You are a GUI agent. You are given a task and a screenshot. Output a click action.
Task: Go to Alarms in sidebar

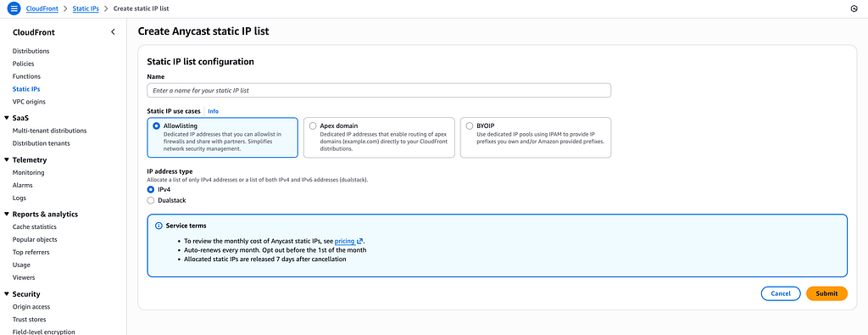[x=22, y=185]
